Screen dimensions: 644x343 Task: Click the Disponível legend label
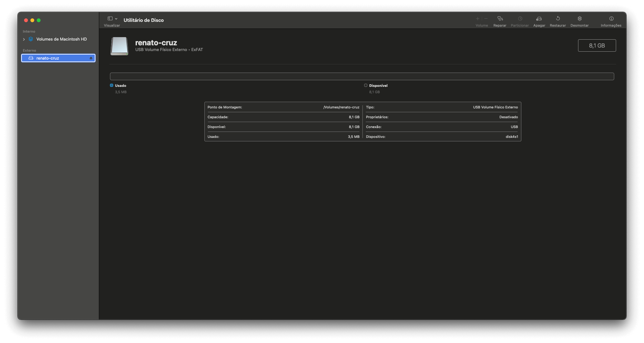click(x=378, y=86)
